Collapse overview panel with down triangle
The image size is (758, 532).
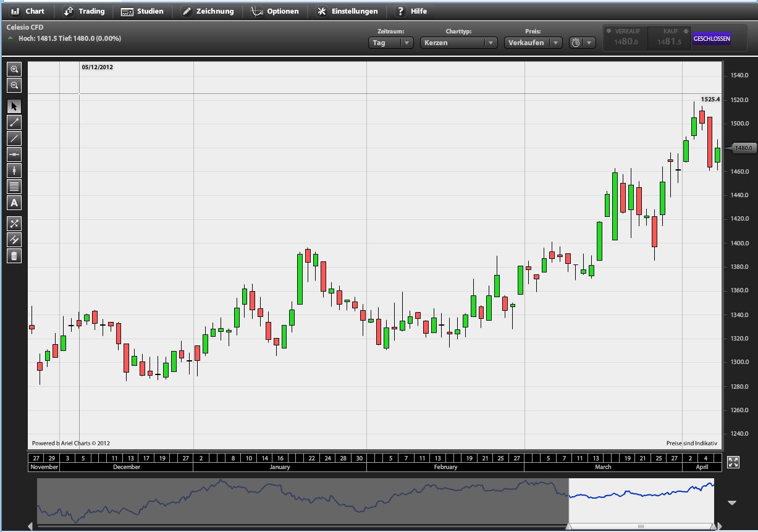[x=732, y=503]
